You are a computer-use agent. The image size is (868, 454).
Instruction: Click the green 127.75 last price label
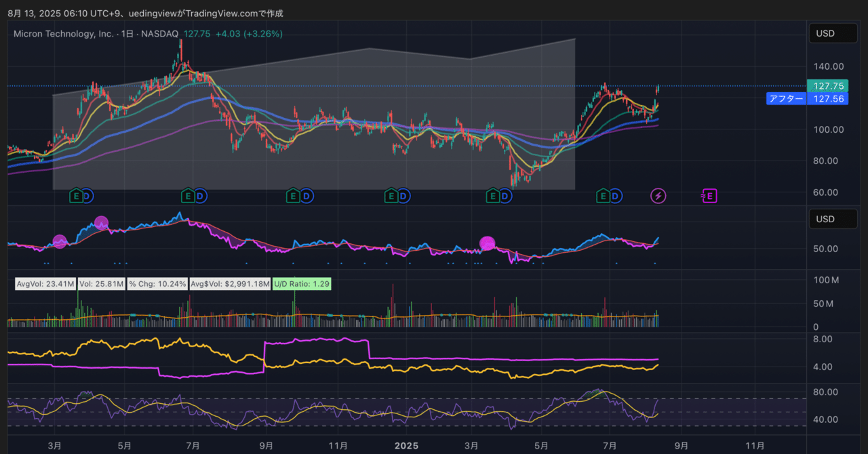(829, 86)
